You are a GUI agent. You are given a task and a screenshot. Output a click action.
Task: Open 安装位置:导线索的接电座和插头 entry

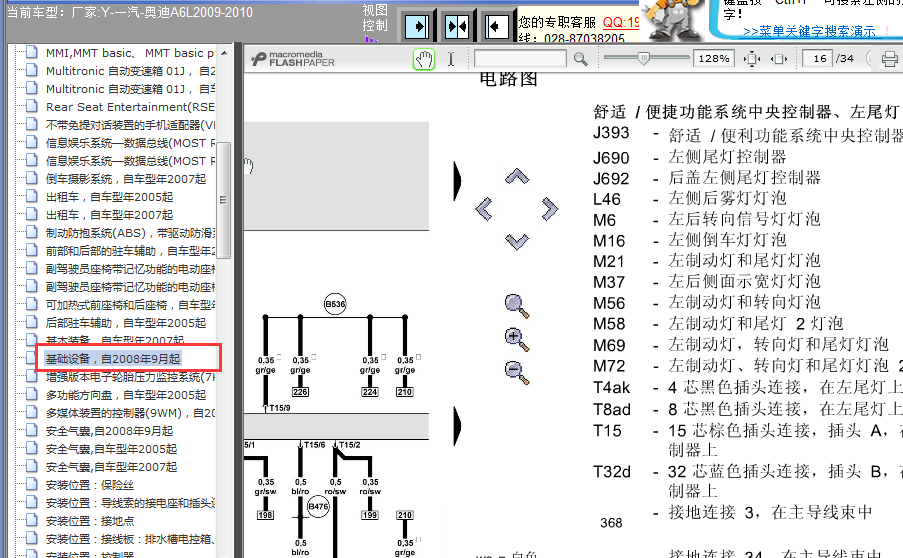pos(130,503)
